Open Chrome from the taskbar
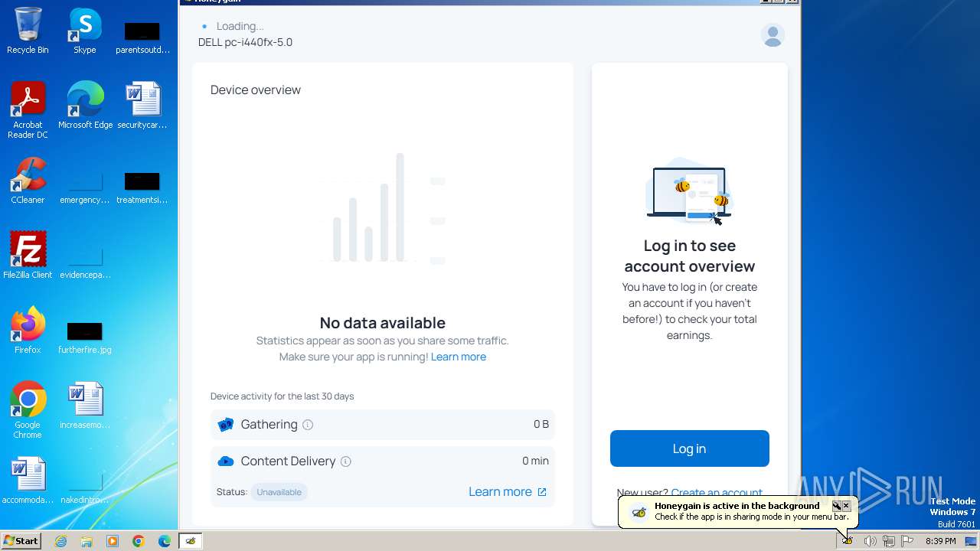The image size is (980, 551). click(x=139, y=541)
